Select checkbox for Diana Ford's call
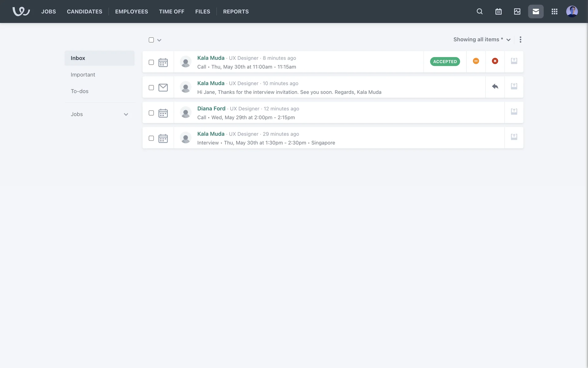Screen dimensions: 588x368 151,113
